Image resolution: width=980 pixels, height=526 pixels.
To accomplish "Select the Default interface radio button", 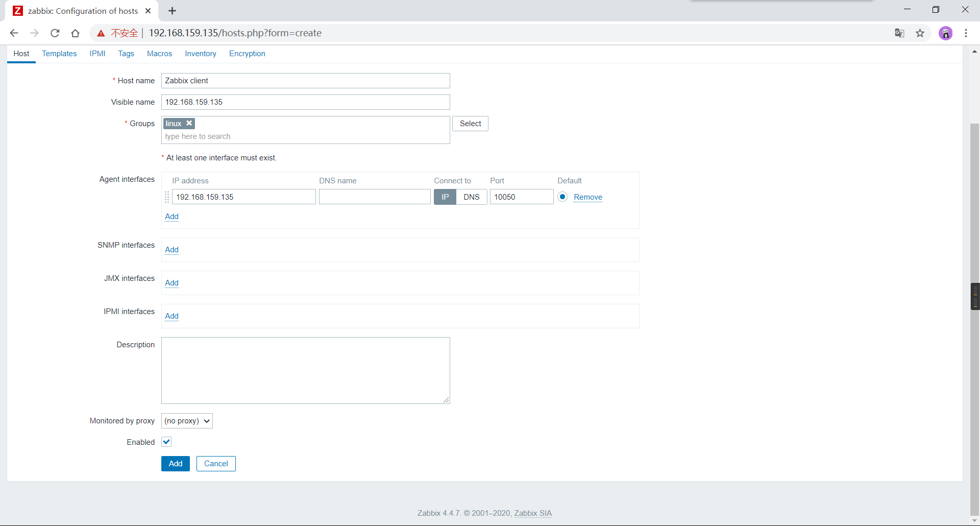I will click(x=562, y=197).
